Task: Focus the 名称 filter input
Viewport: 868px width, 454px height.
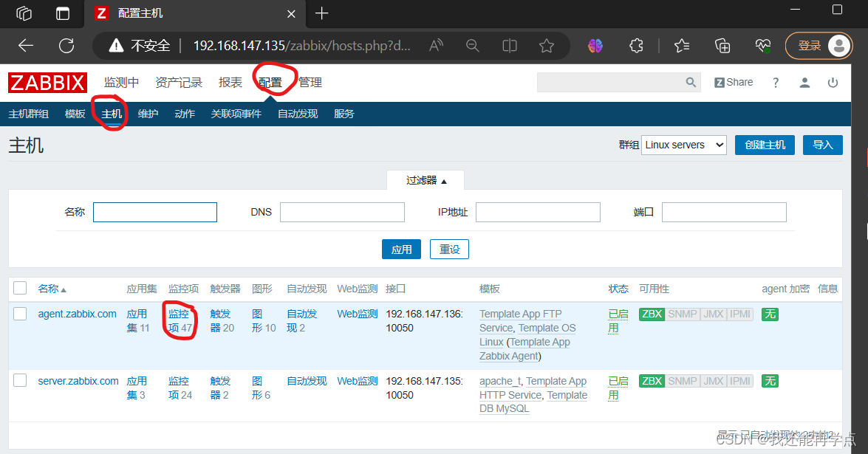Action: pyautogui.click(x=155, y=213)
